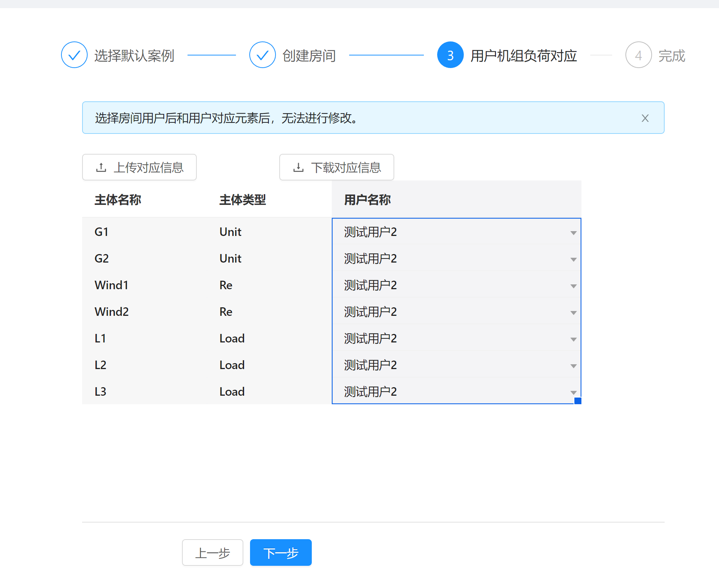719x588 pixels.
Task: Select the 用户机组负荷对应 step label
Action: click(523, 55)
